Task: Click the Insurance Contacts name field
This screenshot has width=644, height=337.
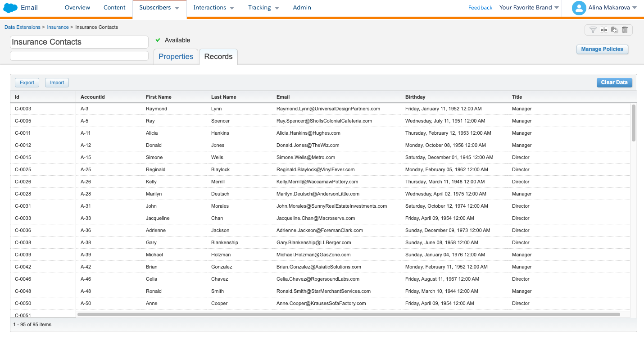Action: [79, 42]
